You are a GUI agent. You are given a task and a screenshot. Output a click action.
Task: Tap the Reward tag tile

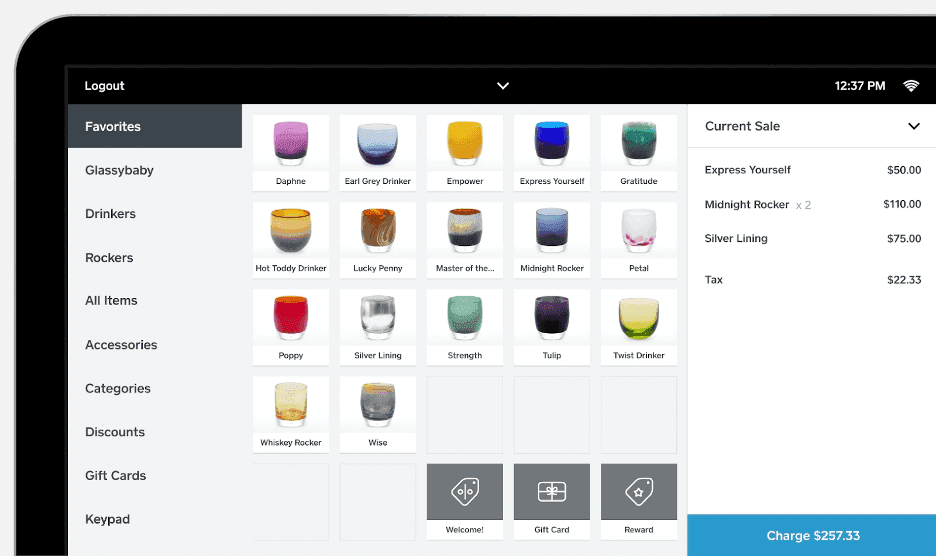(x=639, y=502)
